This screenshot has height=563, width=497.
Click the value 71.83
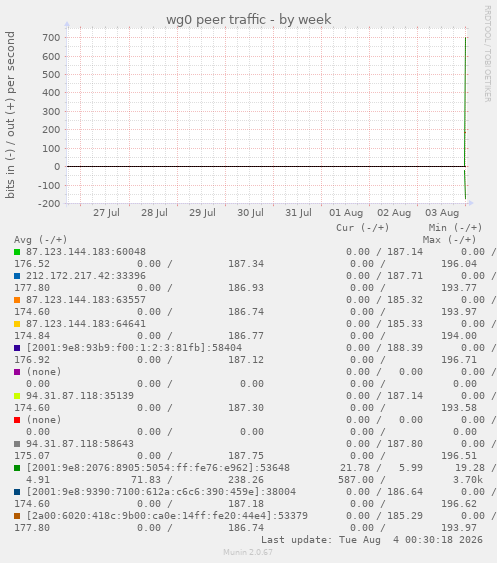pyautogui.click(x=146, y=480)
